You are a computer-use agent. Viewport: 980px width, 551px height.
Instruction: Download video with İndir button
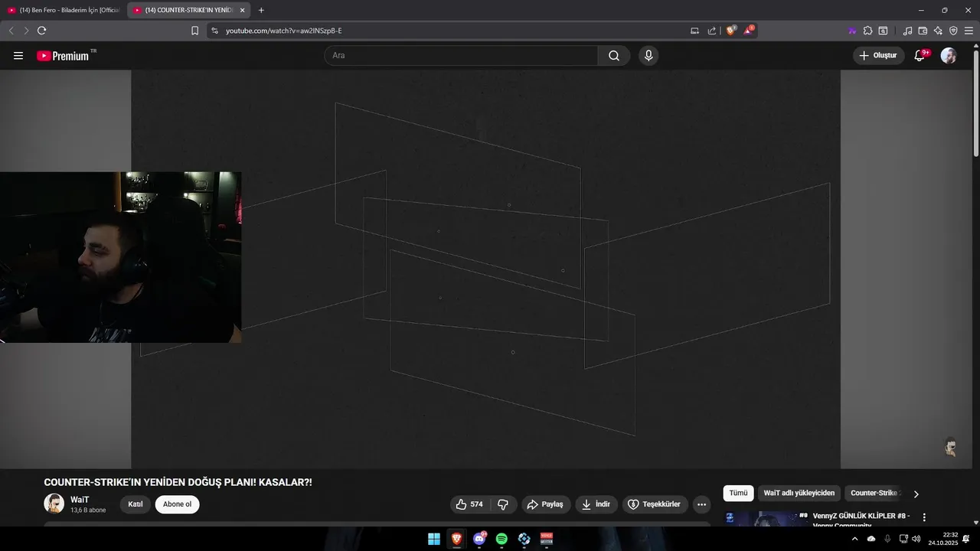point(596,504)
